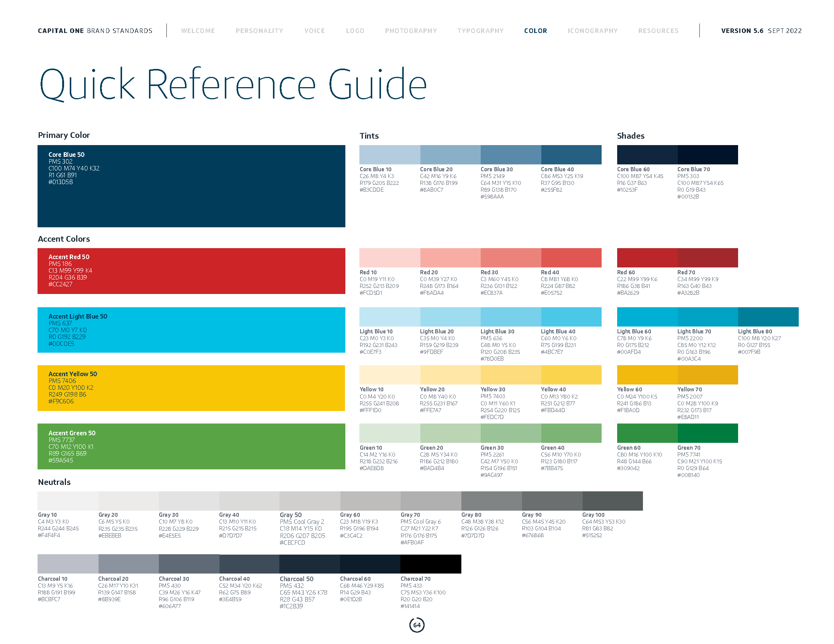Jump to the TYPOGRAPHY section

pos(480,31)
